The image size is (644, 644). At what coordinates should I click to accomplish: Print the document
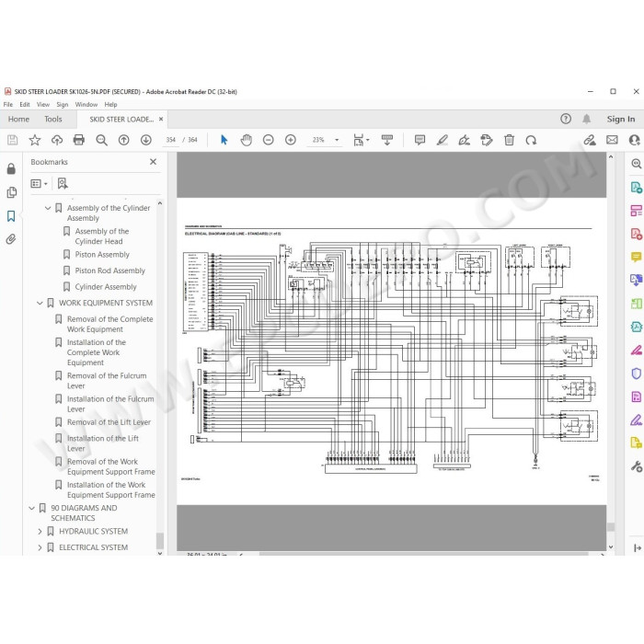click(x=78, y=140)
